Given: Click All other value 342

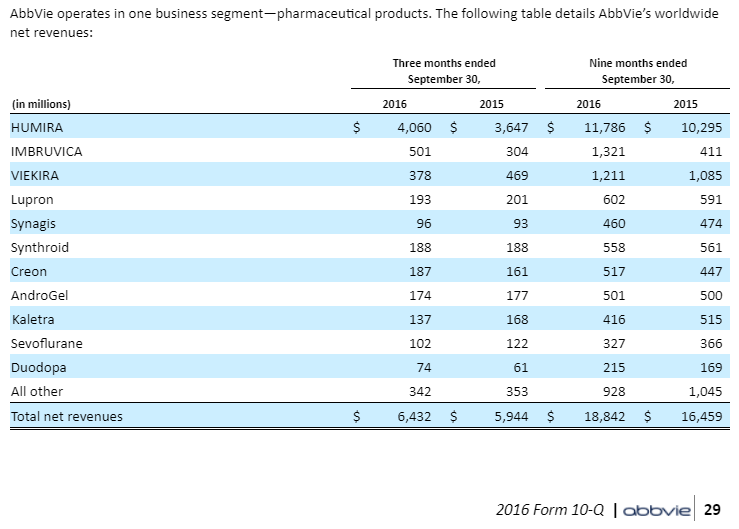Looking at the screenshot, I should [x=420, y=392].
